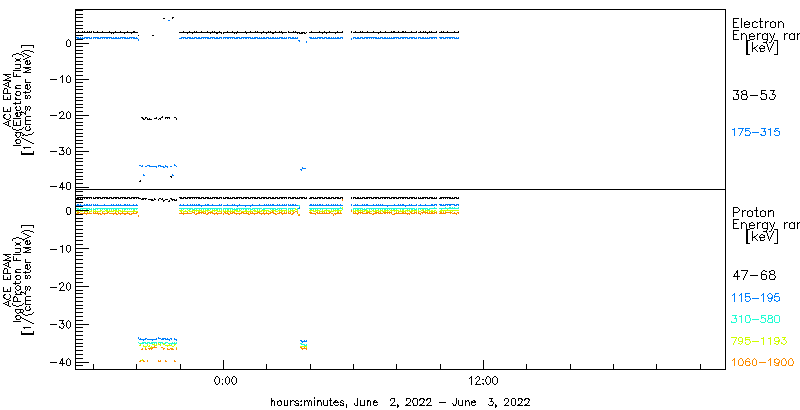
Task: Click the 38-53 electron energy legend label
Action: 754,95
